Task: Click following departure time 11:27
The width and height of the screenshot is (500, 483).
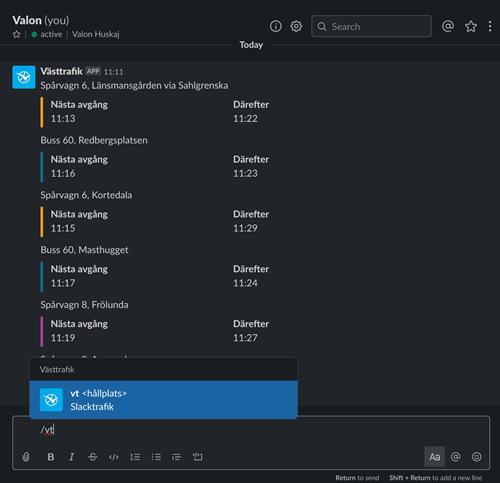Action: [245, 338]
